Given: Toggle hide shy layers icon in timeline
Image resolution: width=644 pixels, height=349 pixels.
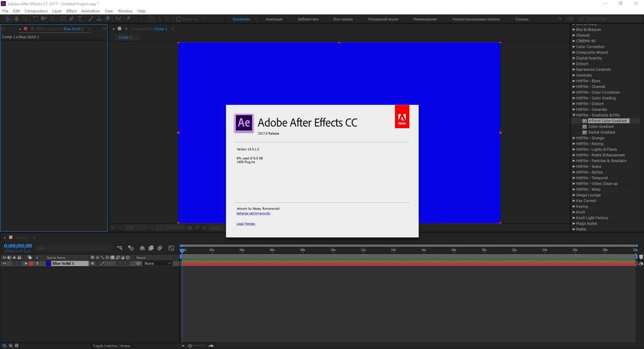Looking at the screenshot, I should click(142, 248).
